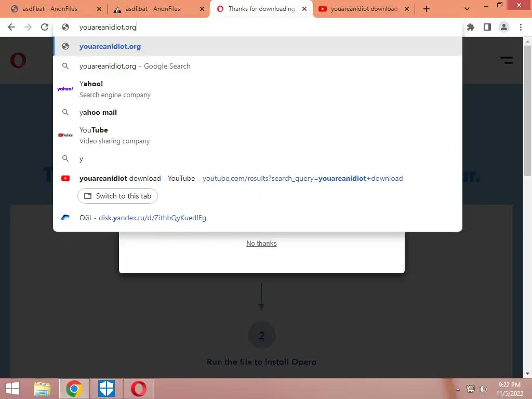Viewport: 532px width, 399px height.
Task: Click the Opera logo on the page
Action: point(18,60)
